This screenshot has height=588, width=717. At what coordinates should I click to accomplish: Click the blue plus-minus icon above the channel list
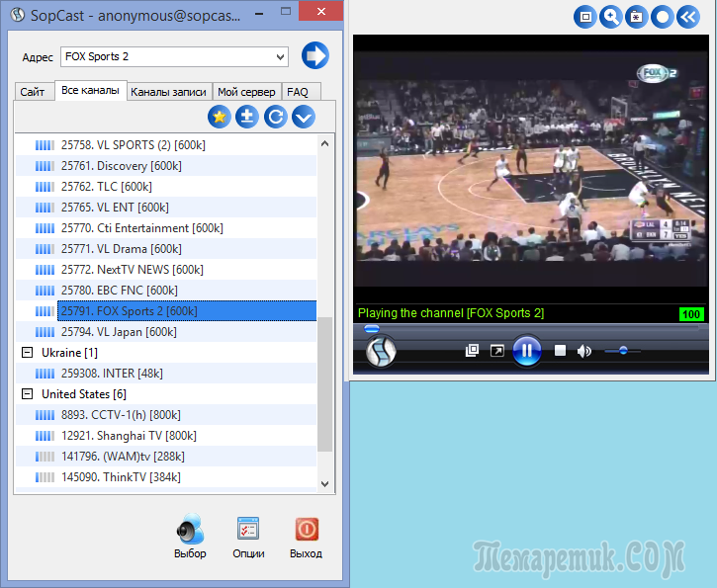(247, 117)
